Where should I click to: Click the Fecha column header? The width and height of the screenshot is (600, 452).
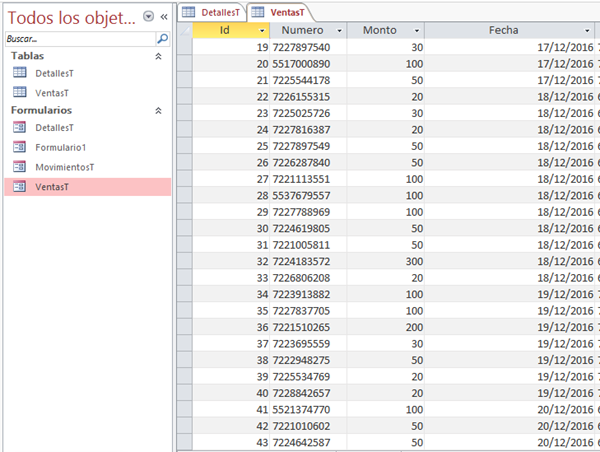[505, 31]
